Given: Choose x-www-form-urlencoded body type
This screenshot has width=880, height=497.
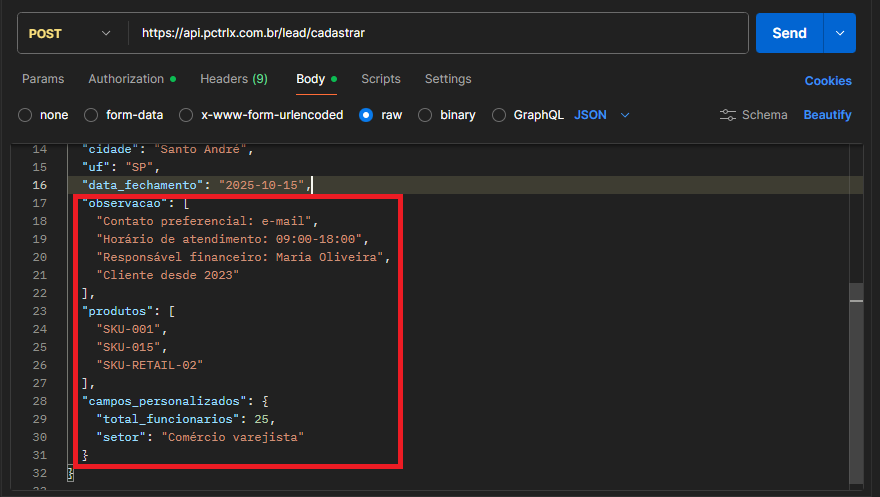Looking at the screenshot, I should click(186, 115).
